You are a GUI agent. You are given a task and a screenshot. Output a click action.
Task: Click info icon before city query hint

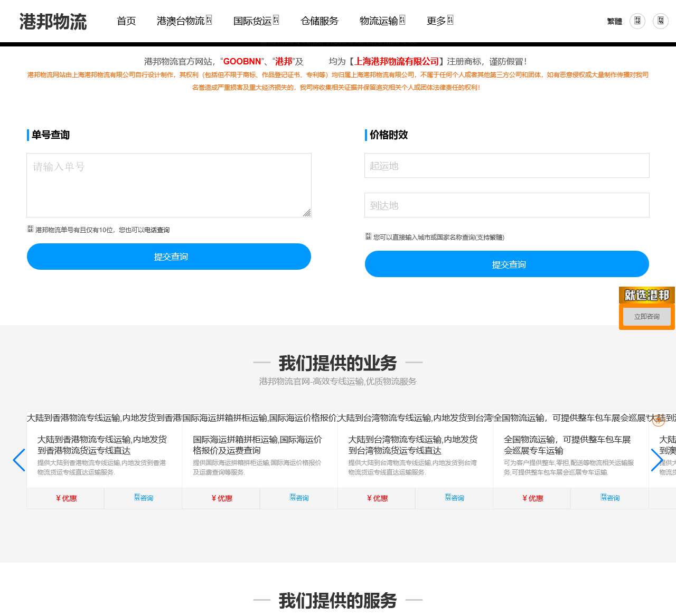click(368, 236)
